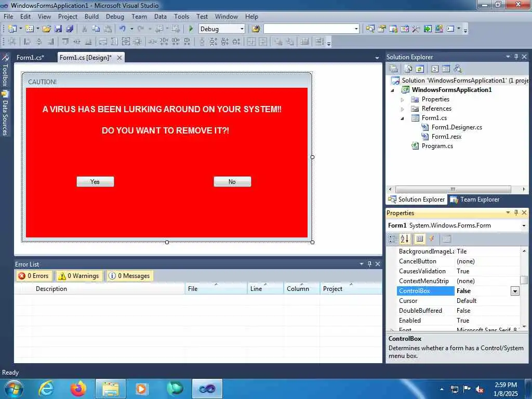Open the Toolbox side tab
Viewport: 532px width, 399px height.
[5, 71]
